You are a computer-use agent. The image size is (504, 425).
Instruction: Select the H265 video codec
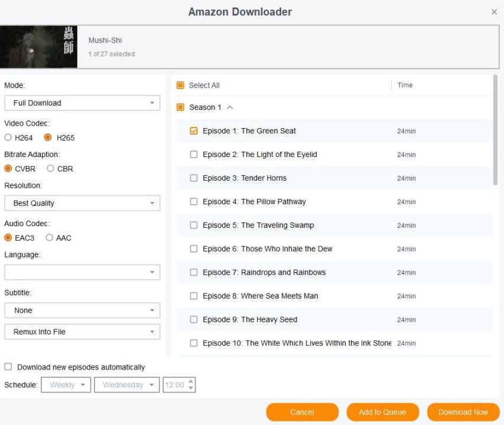(48, 138)
